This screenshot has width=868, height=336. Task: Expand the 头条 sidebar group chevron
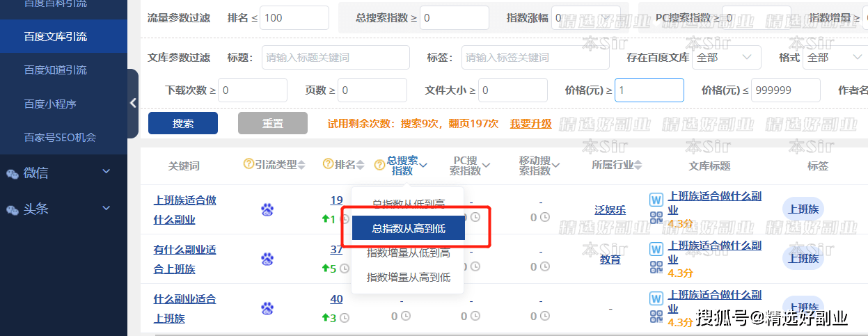106,207
